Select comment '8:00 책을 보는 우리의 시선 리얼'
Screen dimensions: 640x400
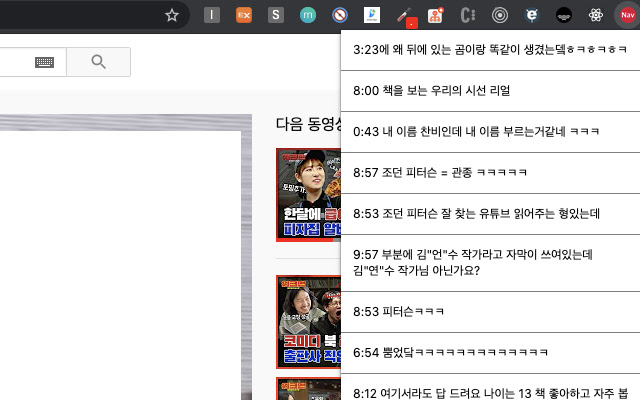(490, 91)
